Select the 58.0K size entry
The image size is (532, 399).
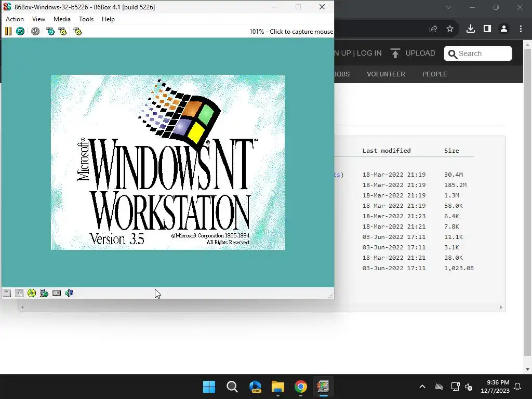point(454,206)
